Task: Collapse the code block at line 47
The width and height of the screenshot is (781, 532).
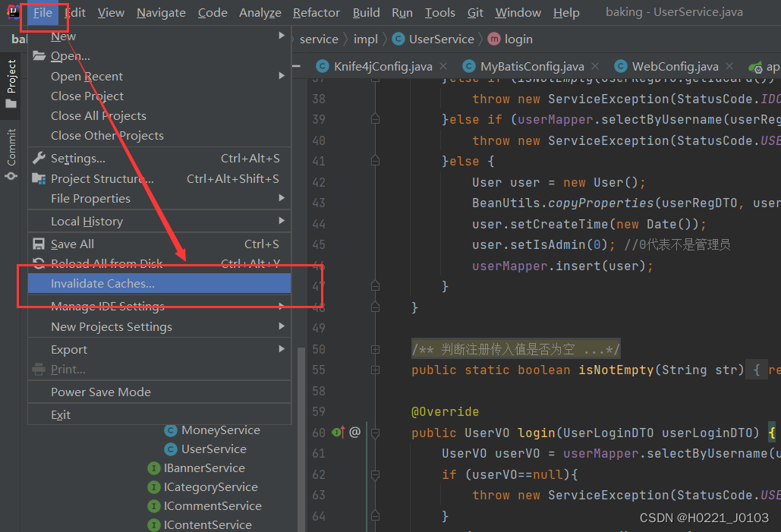Action: click(x=374, y=286)
